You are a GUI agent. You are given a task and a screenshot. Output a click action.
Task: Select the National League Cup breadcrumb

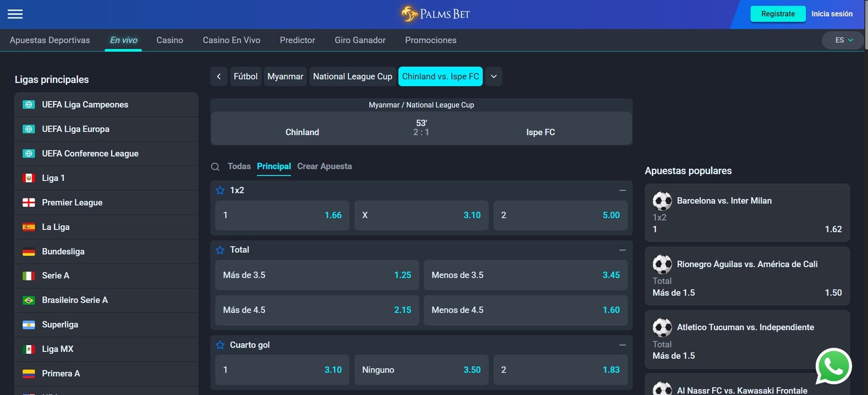(x=352, y=77)
